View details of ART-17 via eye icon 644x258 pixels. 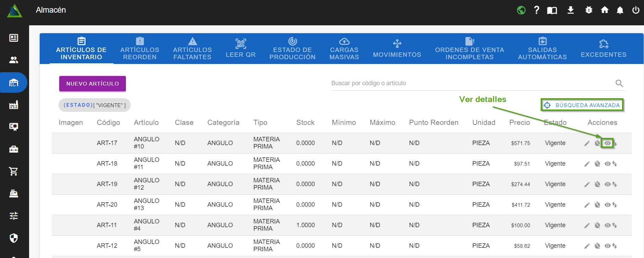pos(607,143)
